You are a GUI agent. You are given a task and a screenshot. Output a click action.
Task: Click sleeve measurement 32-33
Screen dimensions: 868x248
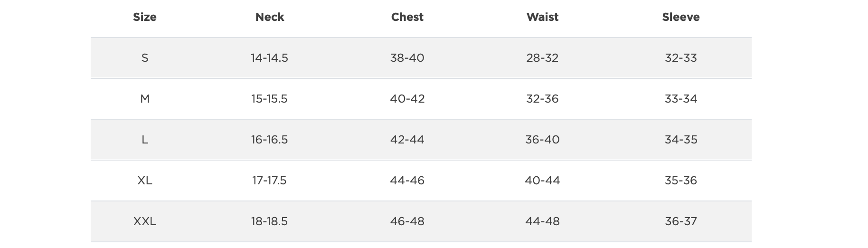(680, 58)
